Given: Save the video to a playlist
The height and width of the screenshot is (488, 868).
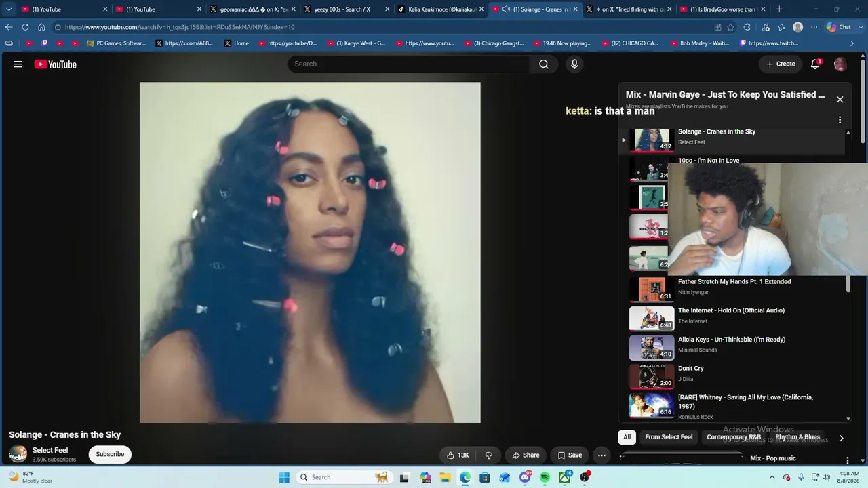Looking at the screenshot, I should click(x=570, y=455).
